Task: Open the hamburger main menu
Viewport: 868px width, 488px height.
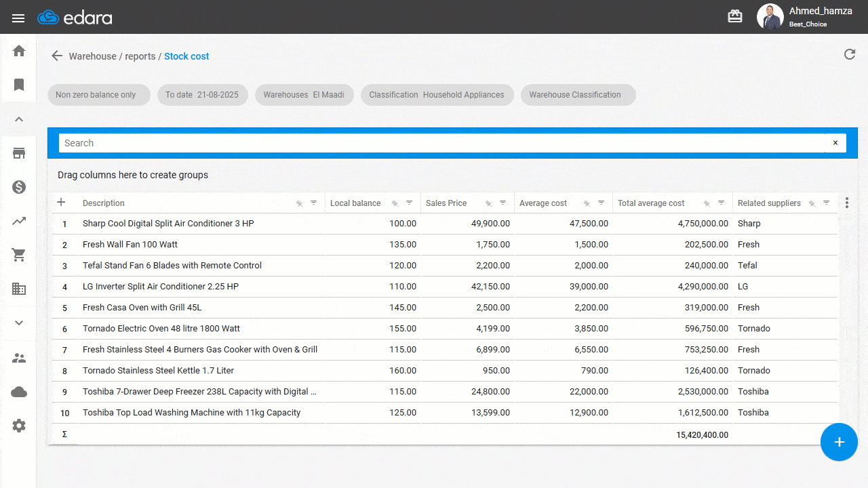Action: click(18, 18)
